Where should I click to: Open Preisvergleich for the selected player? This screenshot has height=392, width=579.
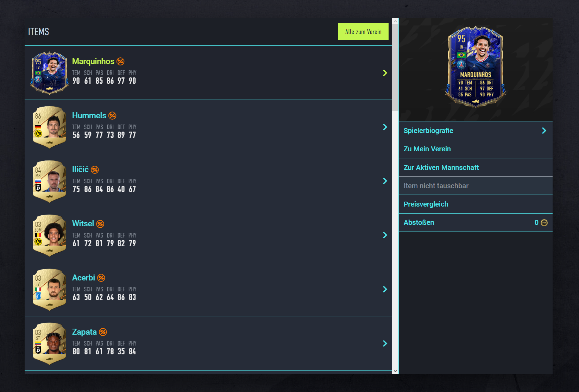tap(426, 204)
